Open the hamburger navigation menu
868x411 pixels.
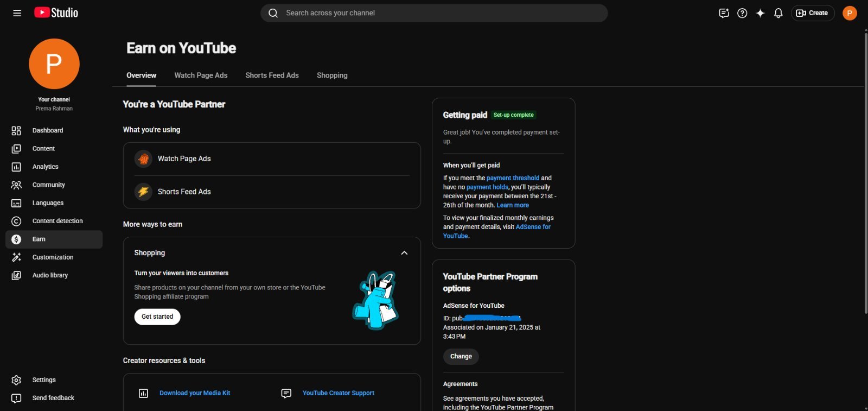point(17,13)
